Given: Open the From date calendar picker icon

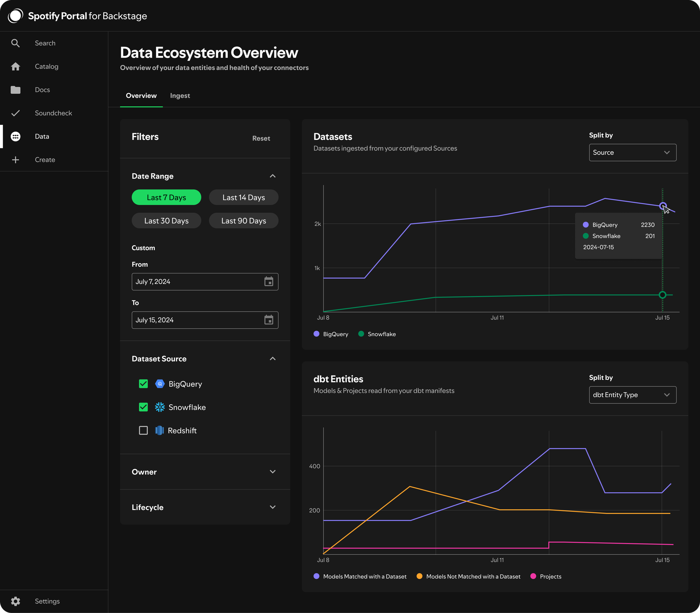Looking at the screenshot, I should tap(269, 281).
